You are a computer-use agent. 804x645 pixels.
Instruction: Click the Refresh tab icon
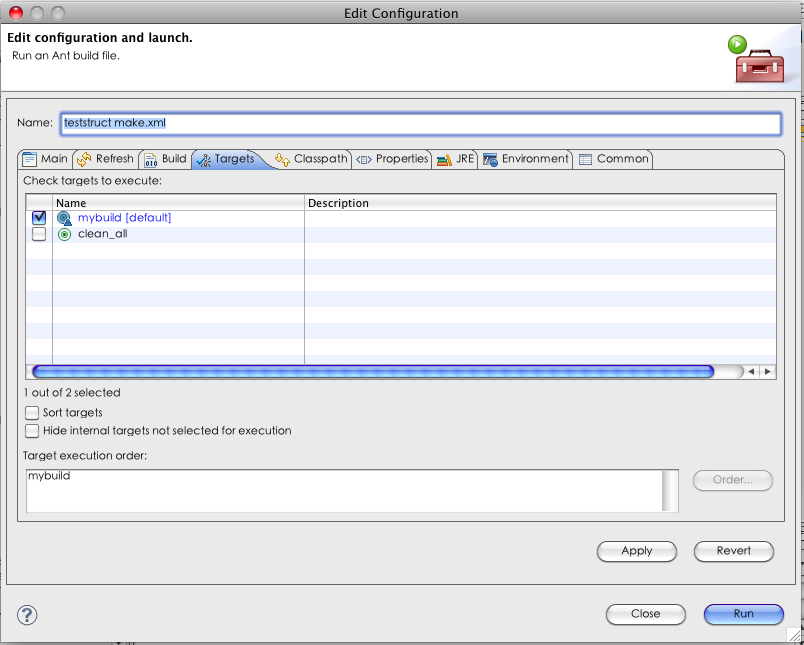[84, 159]
